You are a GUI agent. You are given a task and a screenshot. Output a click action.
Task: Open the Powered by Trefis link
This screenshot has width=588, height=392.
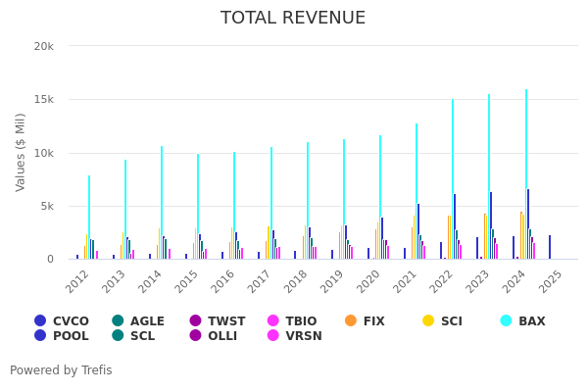[x=61, y=370]
